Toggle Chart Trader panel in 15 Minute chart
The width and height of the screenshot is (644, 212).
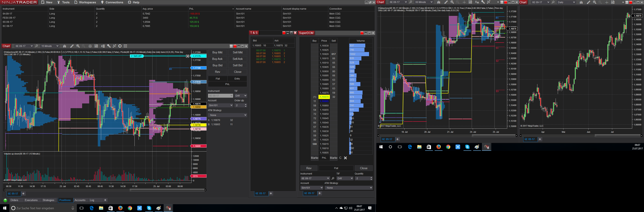point(103,46)
